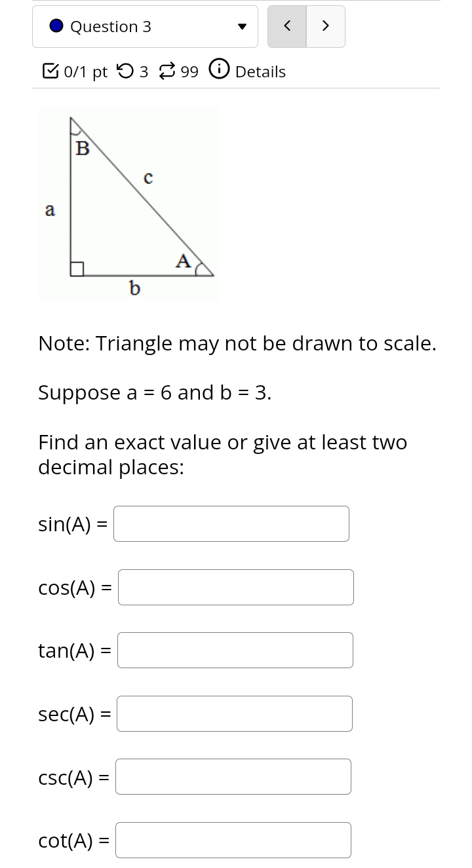472x868 pixels.
Task: Expand the question selector caret
Action: coord(242,27)
